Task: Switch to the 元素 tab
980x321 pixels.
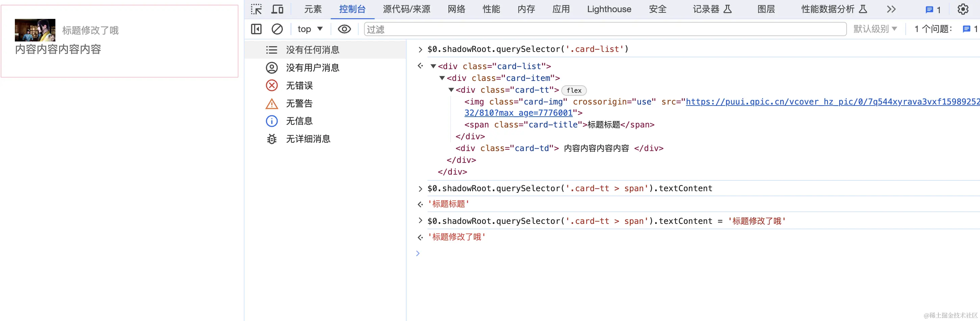Action: (313, 9)
